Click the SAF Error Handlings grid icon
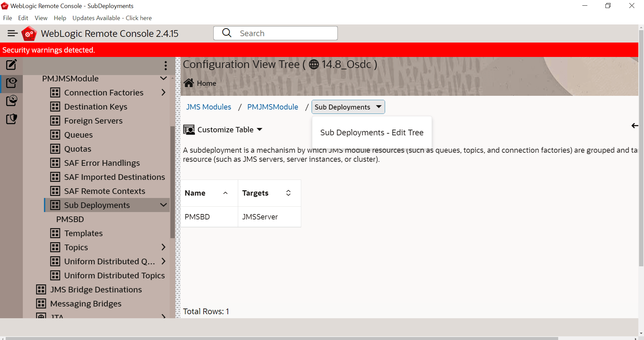This screenshot has width=644, height=340. click(55, 163)
